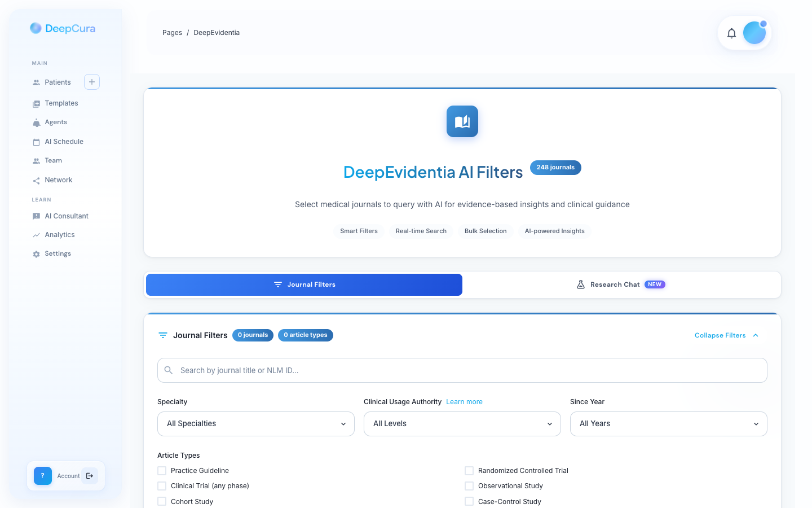Click the filter icon on Journal Filters tab
This screenshot has width=812, height=508.
[278, 284]
